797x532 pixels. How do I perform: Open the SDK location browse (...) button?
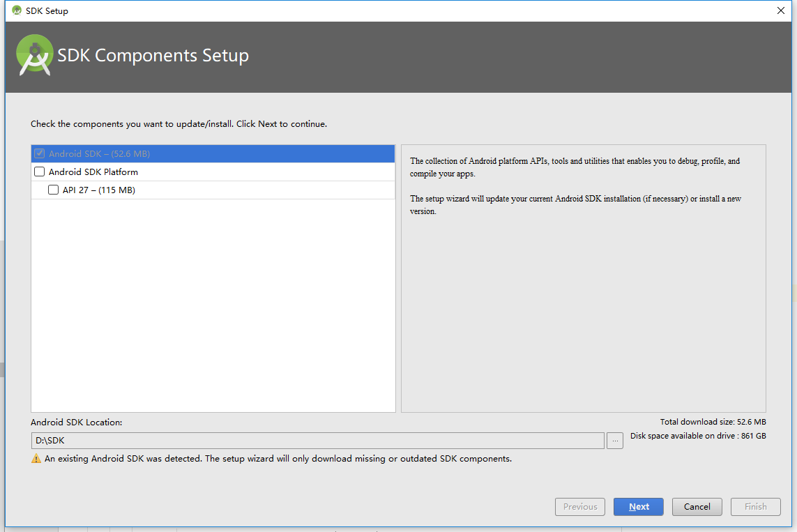coord(615,441)
